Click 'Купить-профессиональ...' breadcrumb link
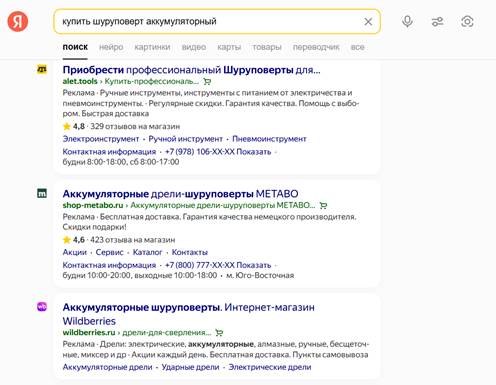The height and width of the screenshot is (385, 496). point(152,81)
